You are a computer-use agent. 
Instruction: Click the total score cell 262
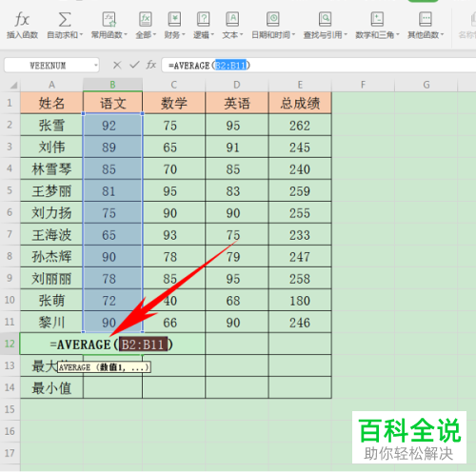[x=300, y=125]
